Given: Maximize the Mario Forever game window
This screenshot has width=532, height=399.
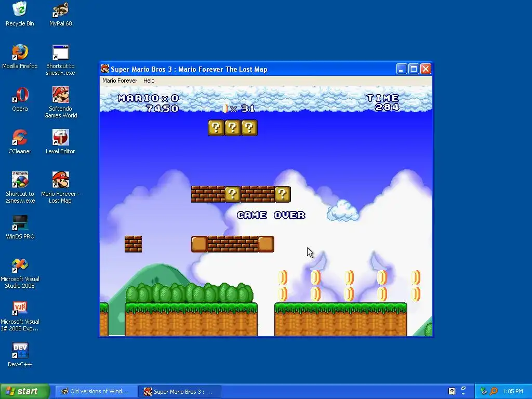Looking at the screenshot, I should coord(414,69).
